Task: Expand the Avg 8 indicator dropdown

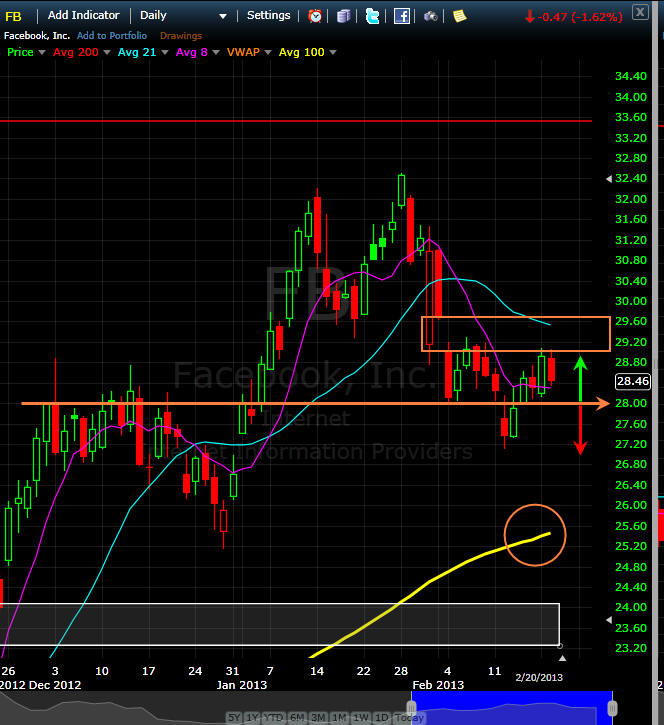Action: [x=215, y=53]
